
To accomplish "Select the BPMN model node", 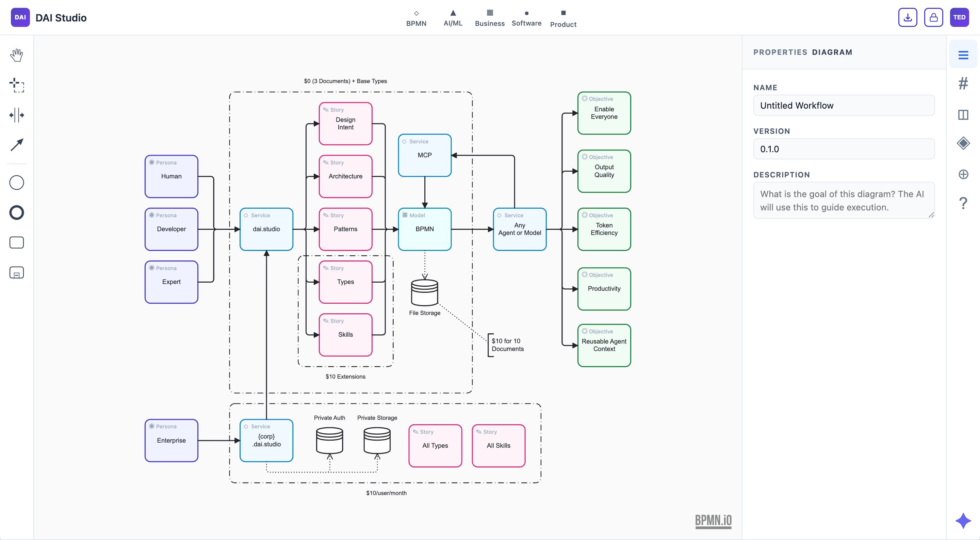I will click(x=425, y=229).
